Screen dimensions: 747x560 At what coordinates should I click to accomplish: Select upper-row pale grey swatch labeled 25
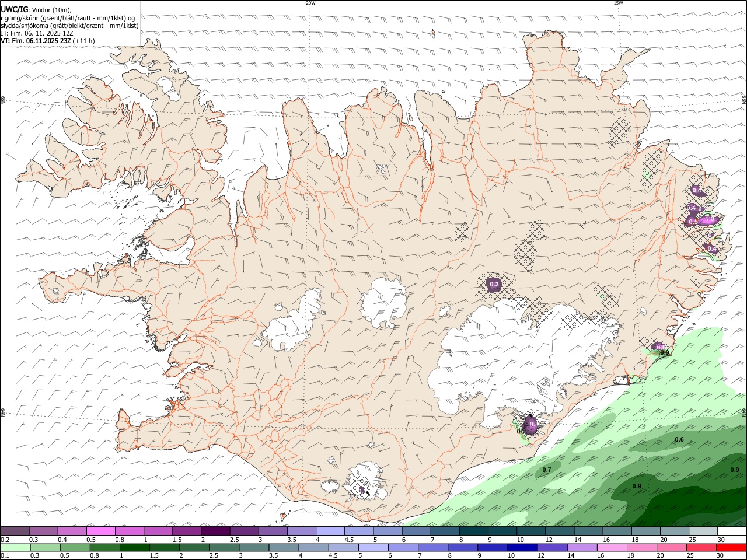pyautogui.click(x=703, y=531)
